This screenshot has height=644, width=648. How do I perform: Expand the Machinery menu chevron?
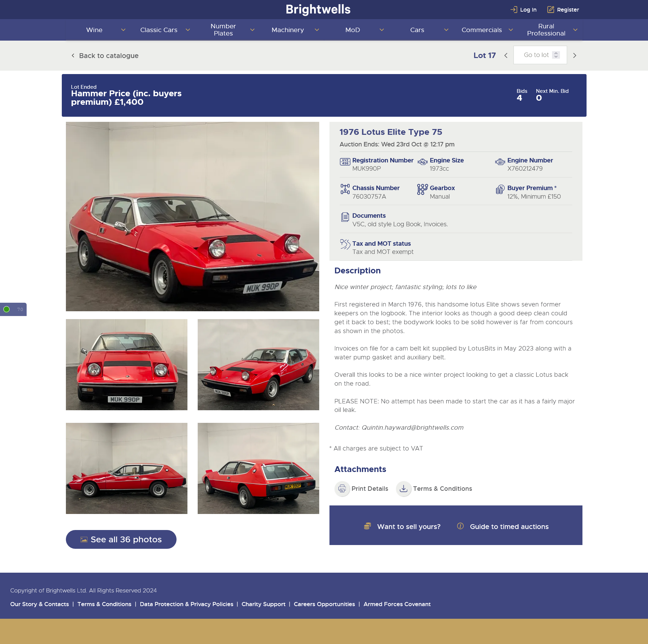(317, 30)
